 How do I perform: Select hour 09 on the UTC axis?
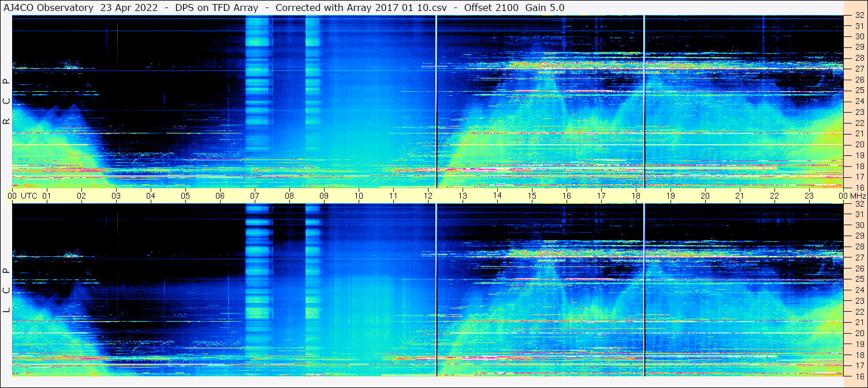(x=324, y=196)
